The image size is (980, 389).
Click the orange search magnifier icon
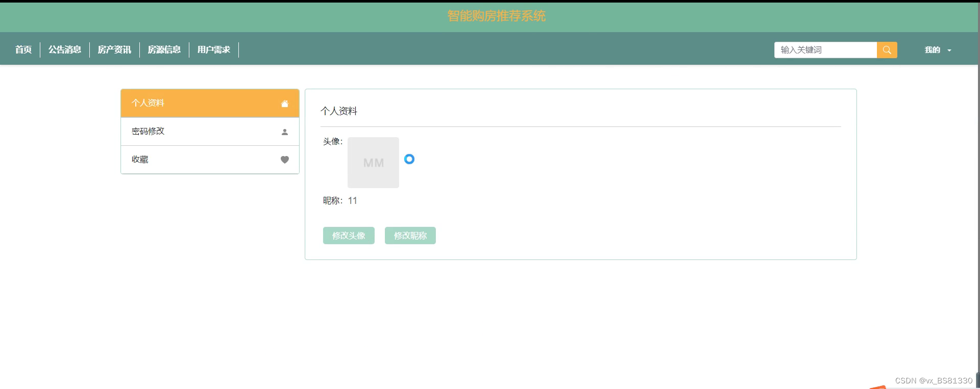[887, 50]
